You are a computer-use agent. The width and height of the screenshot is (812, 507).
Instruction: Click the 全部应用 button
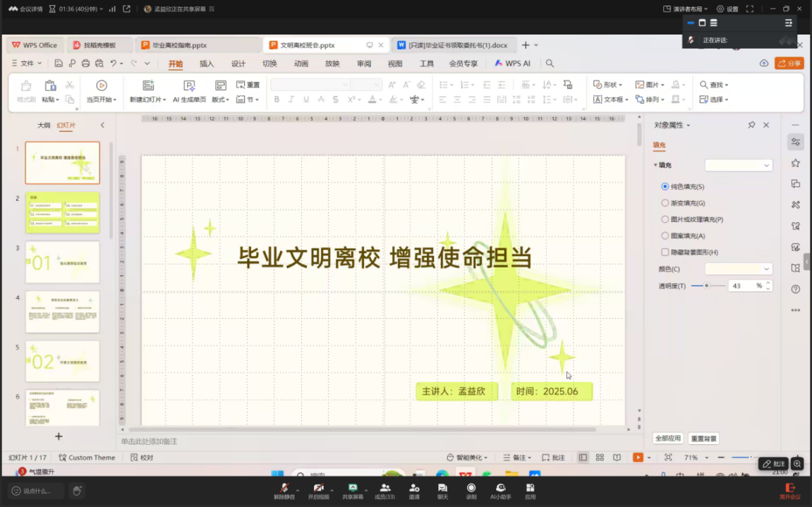click(x=668, y=439)
